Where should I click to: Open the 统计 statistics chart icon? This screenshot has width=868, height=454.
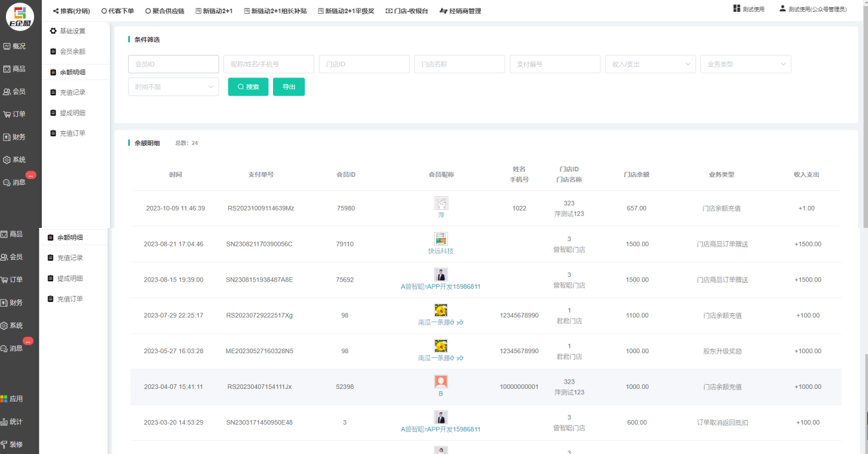pyautogui.click(x=4, y=422)
